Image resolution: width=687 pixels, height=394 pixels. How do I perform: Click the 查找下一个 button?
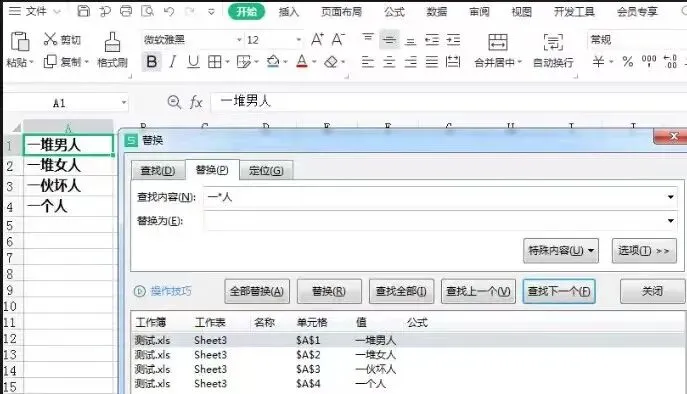(x=559, y=291)
